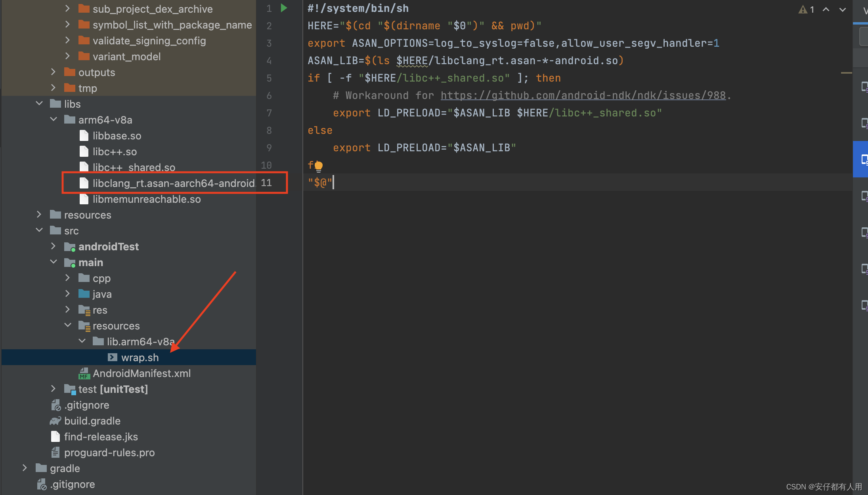Select libclang_rt.asan-aarch64-android file
Screen dimensions: 868x495
[x=174, y=183]
